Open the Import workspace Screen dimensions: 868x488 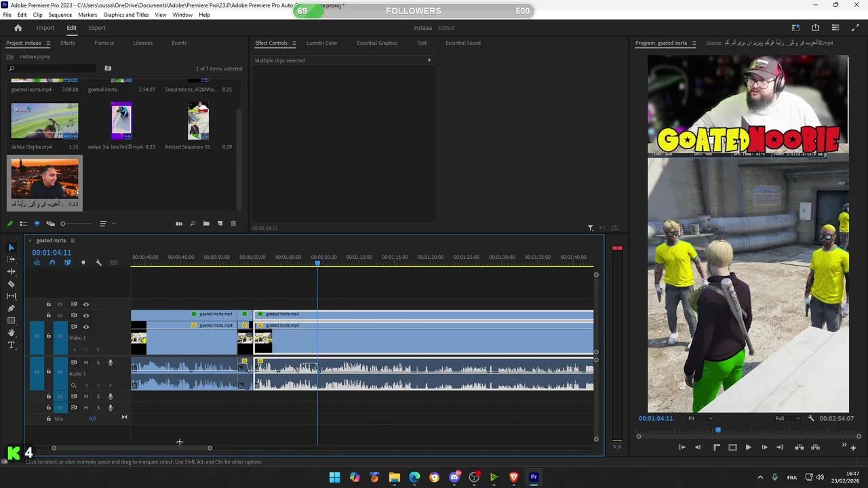[45, 28]
